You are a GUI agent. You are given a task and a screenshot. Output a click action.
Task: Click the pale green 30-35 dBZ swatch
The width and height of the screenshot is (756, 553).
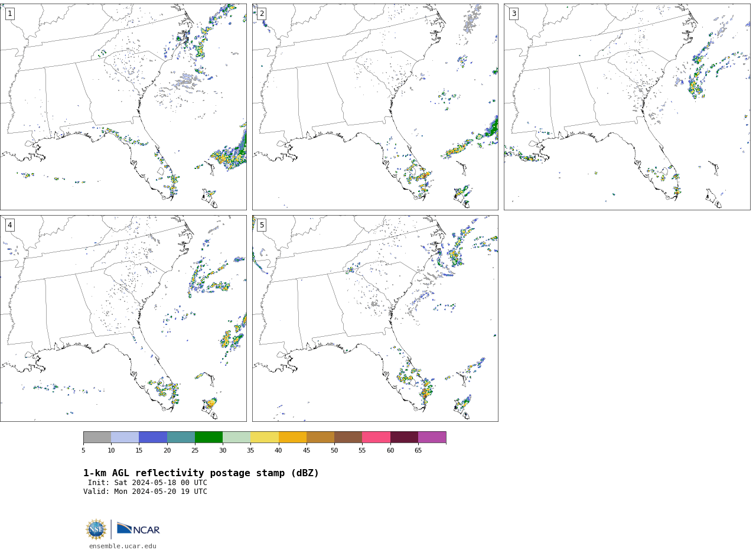[236, 437]
